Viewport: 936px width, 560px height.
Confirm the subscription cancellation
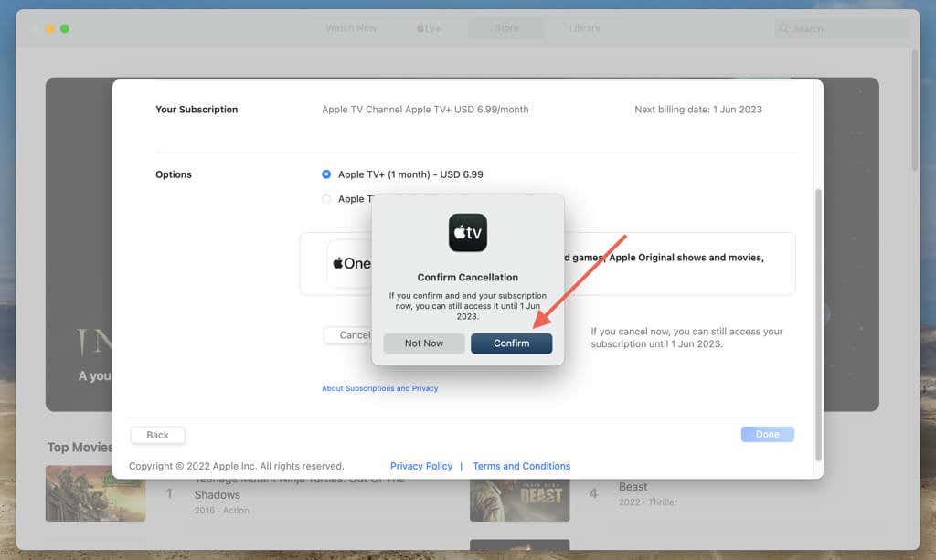(511, 343)
